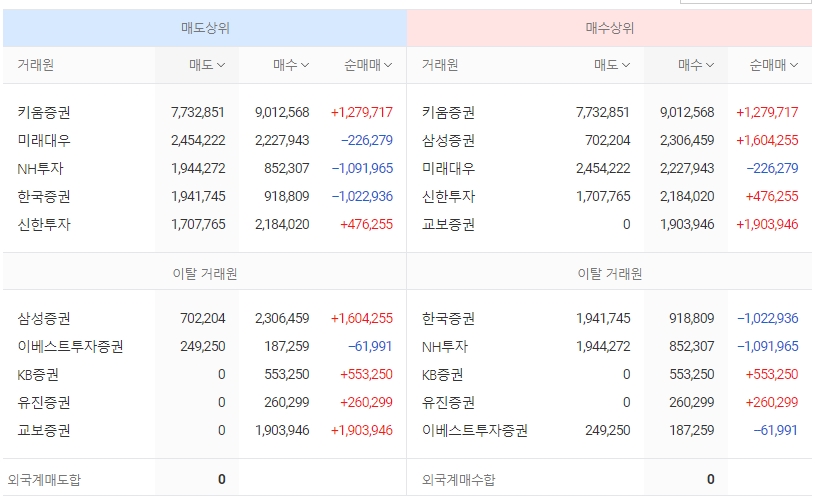Click 이탈 거래원 heading under 매도상위
The height and width of the screenshot is (503, 821).
pyautogui.click(x=205, y=274)
